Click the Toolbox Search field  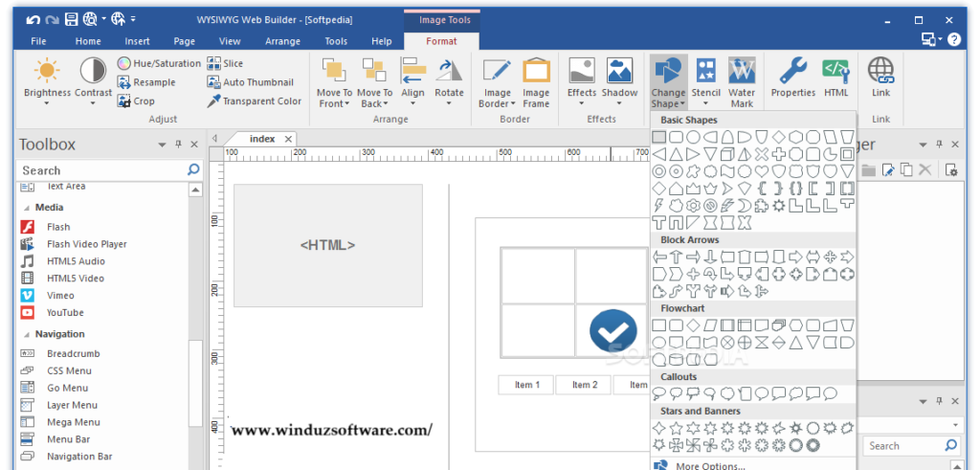(x=102, y=170)
